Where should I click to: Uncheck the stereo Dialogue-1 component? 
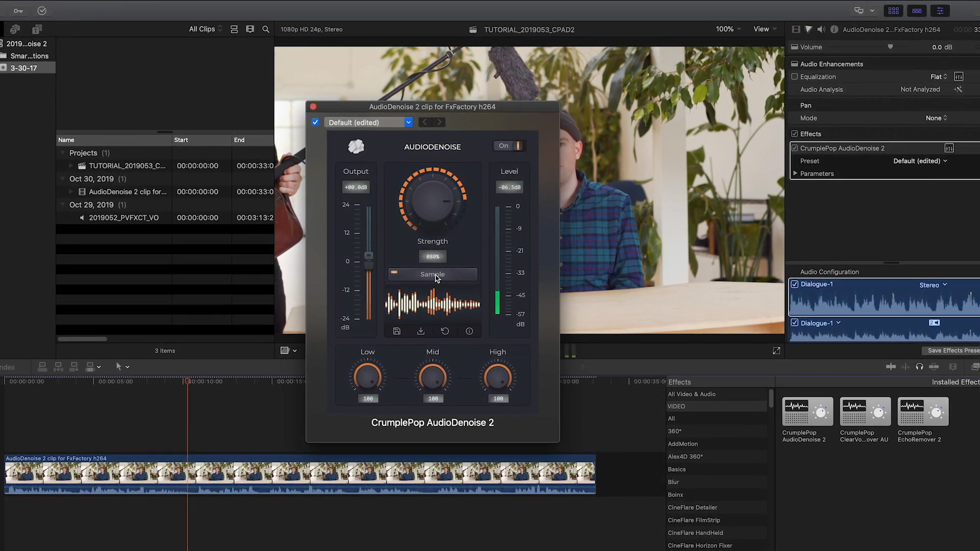(x=795, y=284)
